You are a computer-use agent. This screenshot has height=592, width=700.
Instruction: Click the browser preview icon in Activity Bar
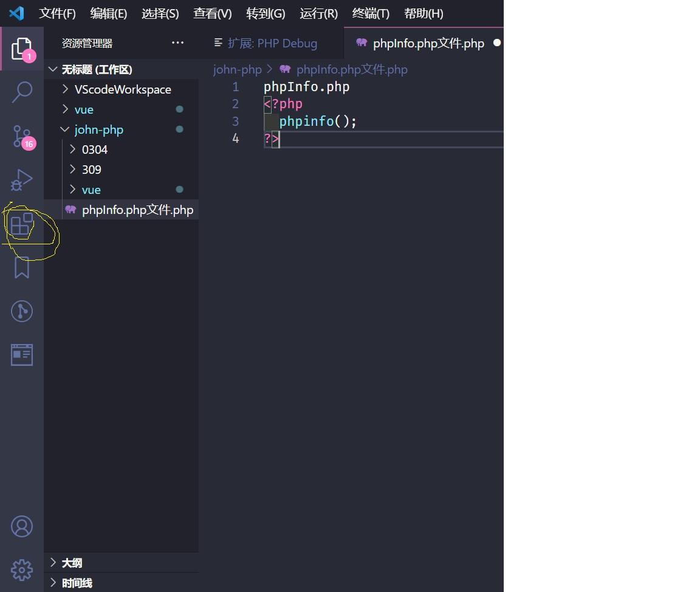tap(22, 354)
